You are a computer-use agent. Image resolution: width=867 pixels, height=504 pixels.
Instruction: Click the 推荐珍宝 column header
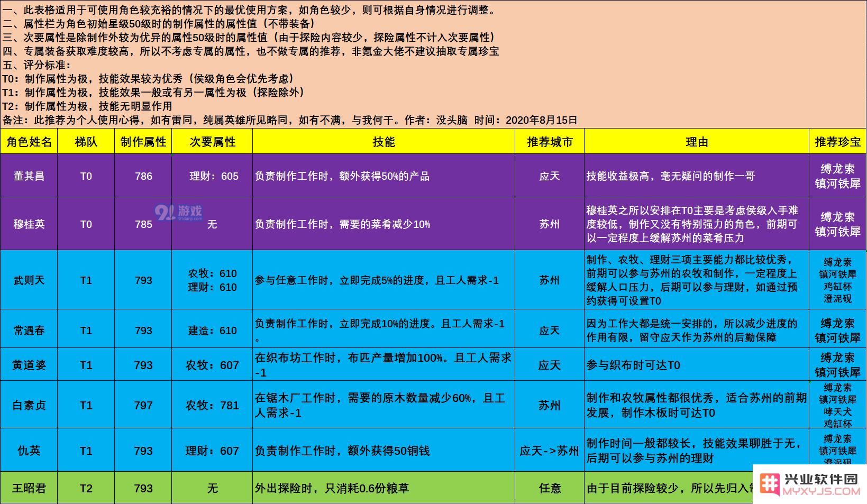[838, 142]
